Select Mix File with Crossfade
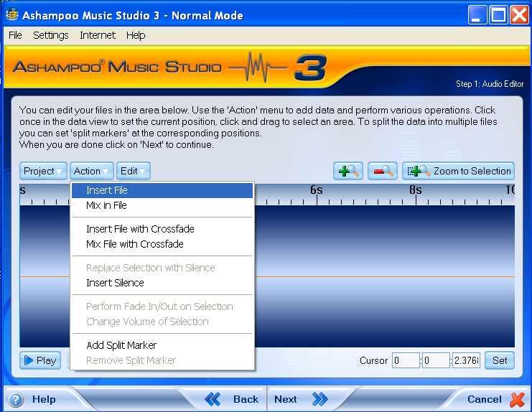 tap(135, 244)
